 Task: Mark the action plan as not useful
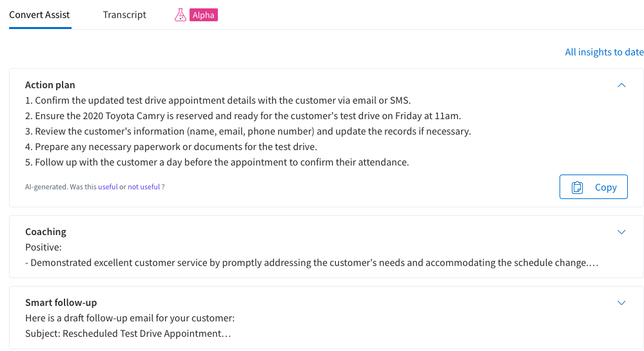pos(144,187)
